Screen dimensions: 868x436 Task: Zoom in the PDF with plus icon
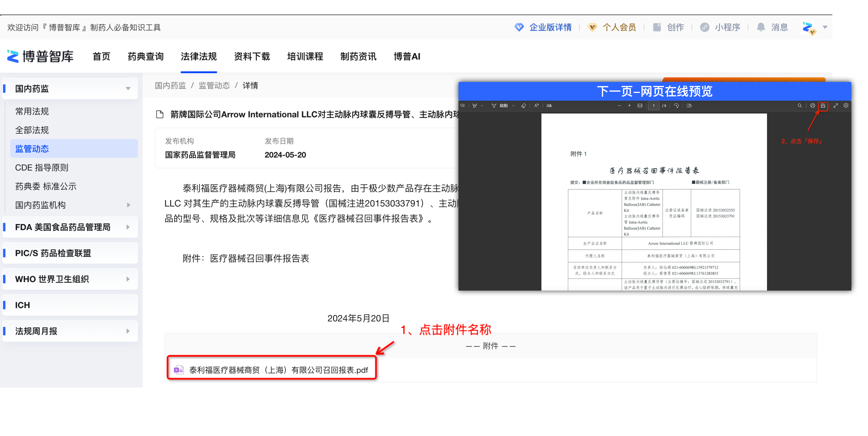point(629,106)
